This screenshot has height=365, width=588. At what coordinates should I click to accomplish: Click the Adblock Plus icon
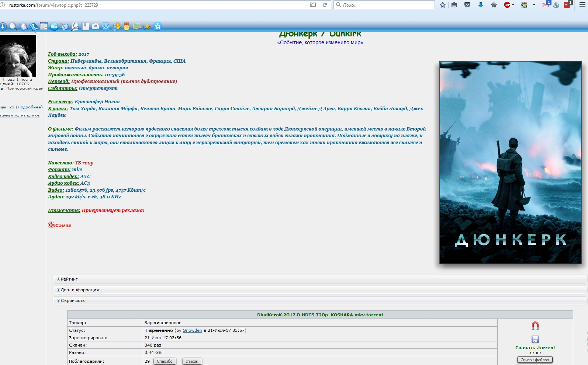[507, 5]
